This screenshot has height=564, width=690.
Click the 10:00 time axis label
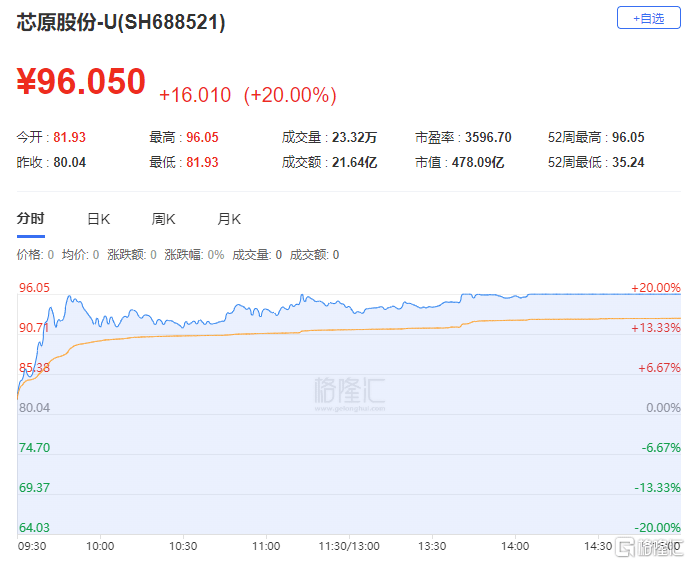click(x=100, y=546)
